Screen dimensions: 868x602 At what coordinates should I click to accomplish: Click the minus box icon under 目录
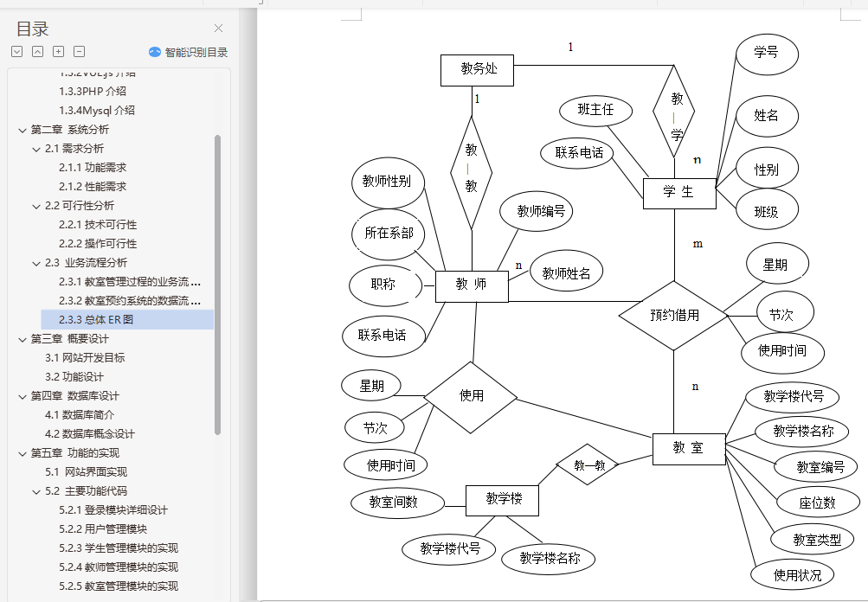point(79,51)
